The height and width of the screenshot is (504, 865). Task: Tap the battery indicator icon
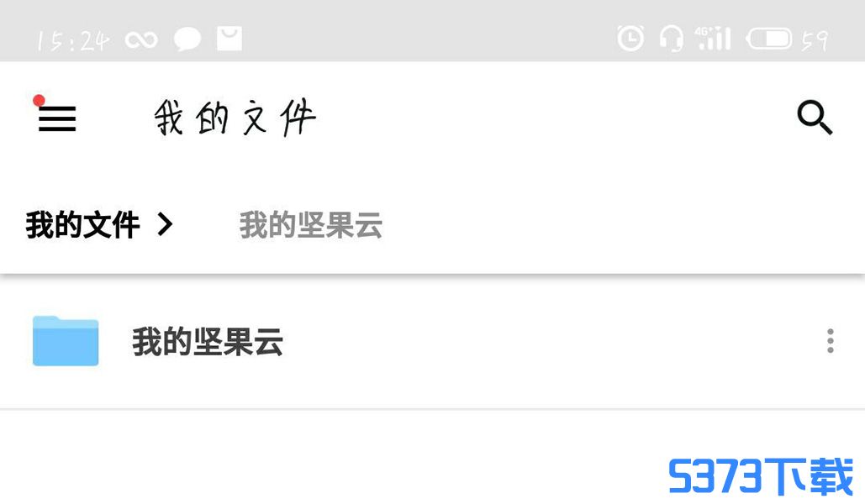pos(768,39)
